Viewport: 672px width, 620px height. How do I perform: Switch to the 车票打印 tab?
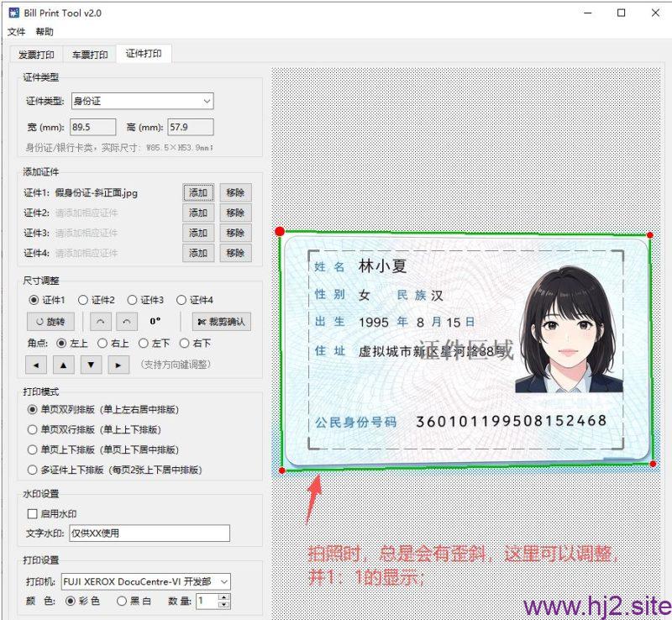point(90,55)
